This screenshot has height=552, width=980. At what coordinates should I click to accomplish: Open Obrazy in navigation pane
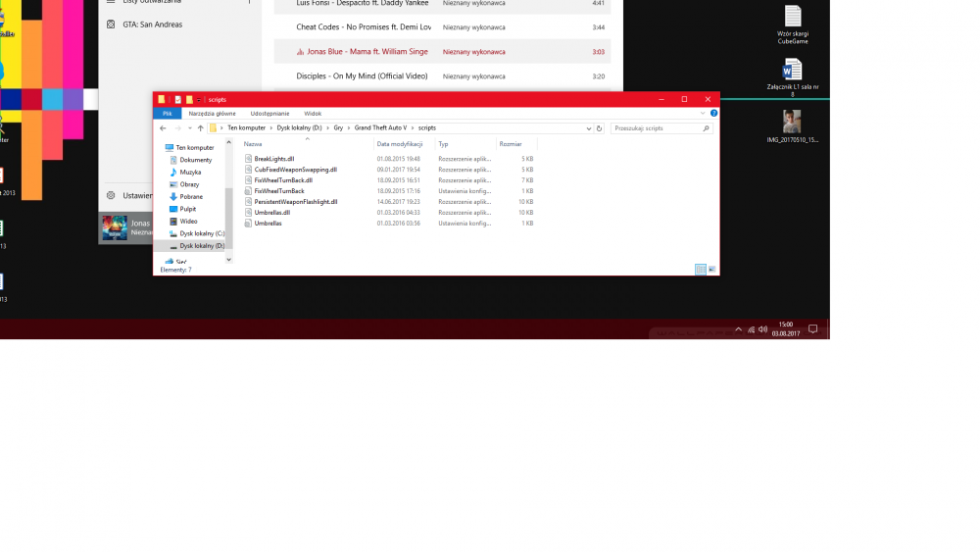pyautogui.click(x=184, y=184)
